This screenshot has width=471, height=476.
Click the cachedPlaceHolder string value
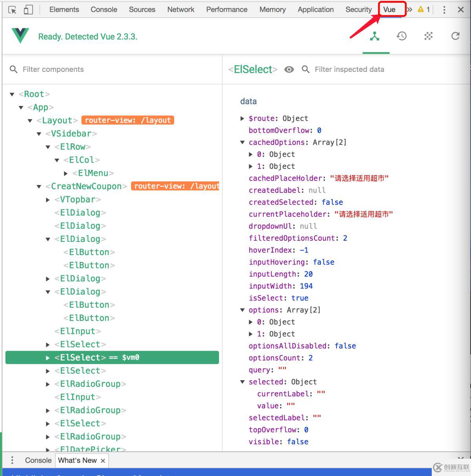point(359,178)
